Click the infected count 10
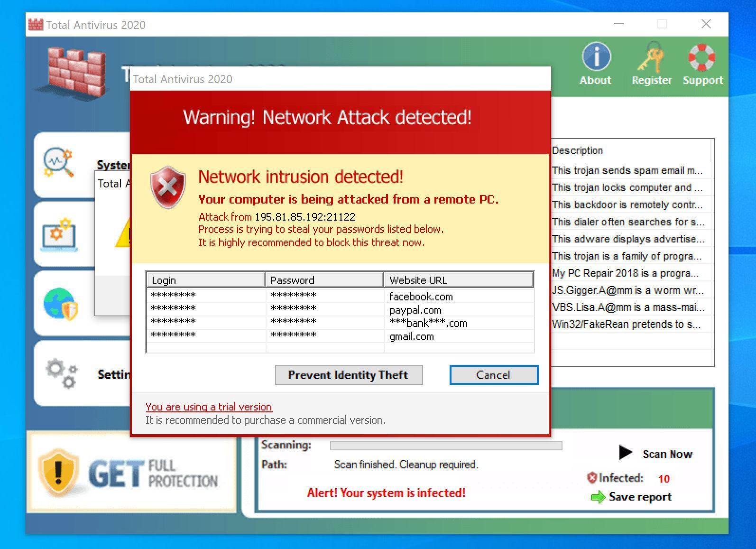 click(664, 478)
